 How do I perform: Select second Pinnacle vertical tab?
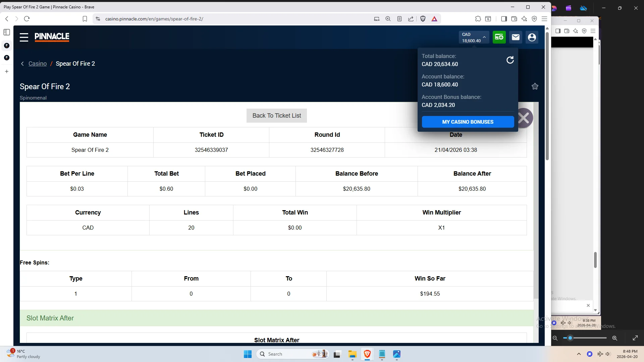point(7,58)
